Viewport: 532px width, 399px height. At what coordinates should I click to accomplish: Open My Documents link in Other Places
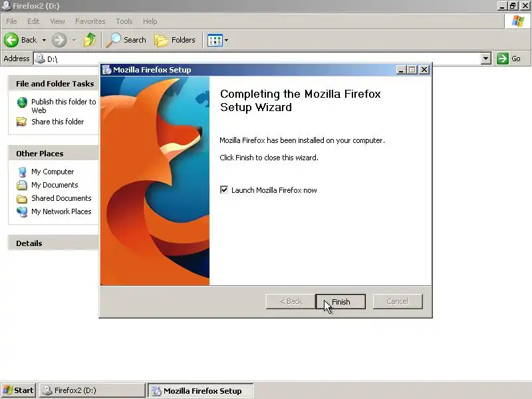[55, 185]
